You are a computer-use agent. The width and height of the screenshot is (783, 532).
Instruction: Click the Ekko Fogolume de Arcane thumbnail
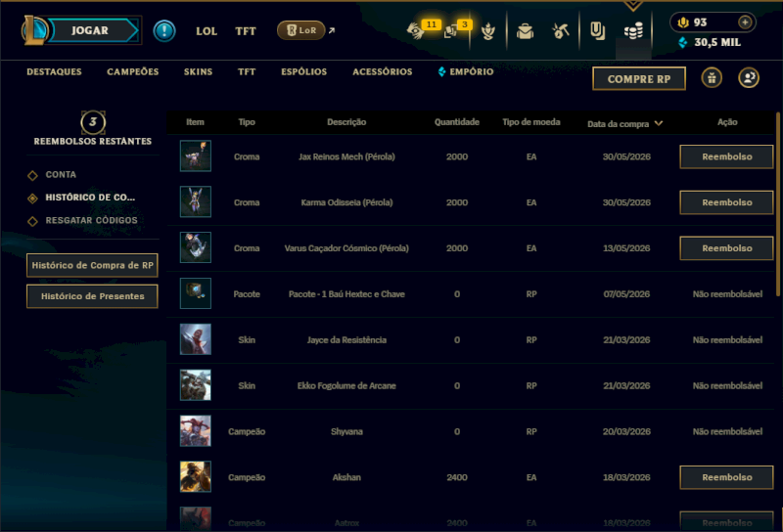click(x=195, y=385)
